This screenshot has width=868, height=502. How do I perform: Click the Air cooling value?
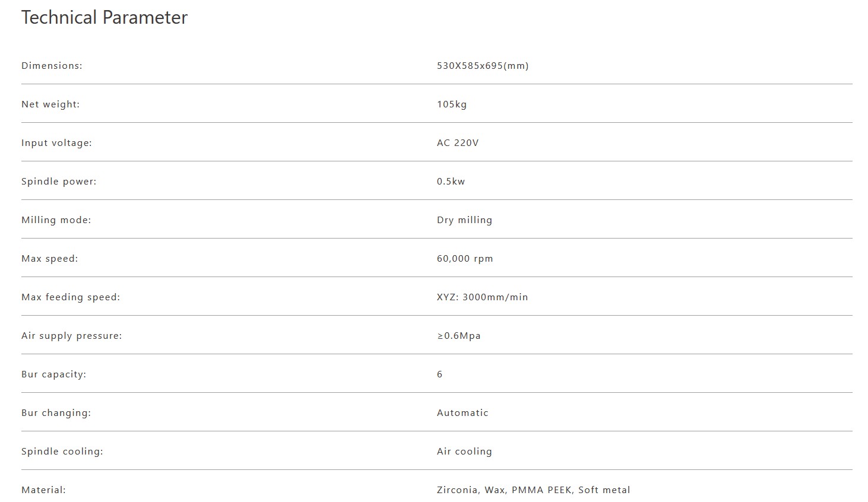point(464,452)
